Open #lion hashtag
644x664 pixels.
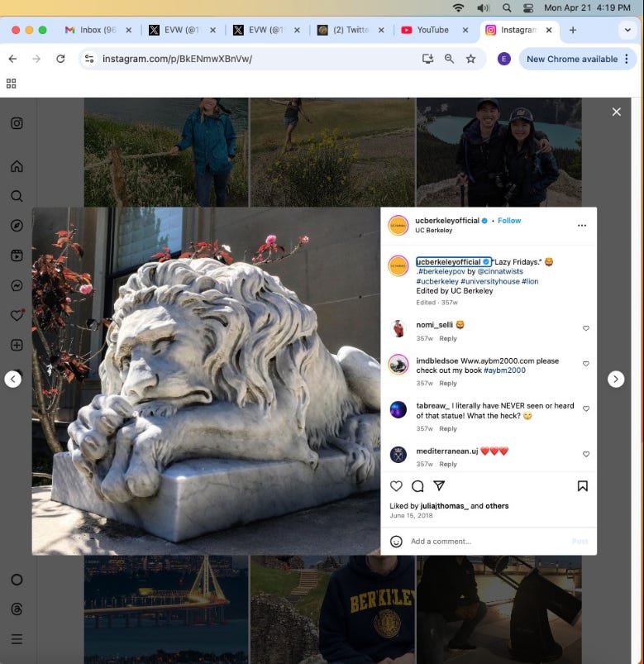(530, 281)
